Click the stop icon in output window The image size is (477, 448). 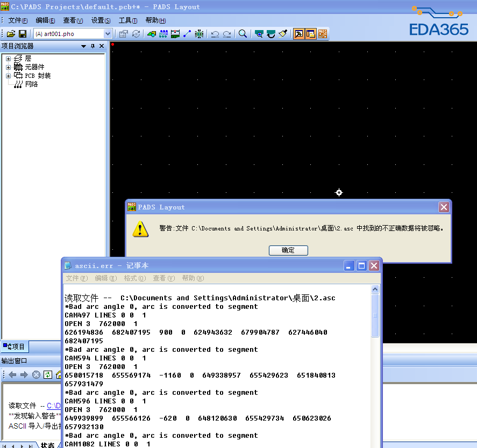[x=36, y=375]
